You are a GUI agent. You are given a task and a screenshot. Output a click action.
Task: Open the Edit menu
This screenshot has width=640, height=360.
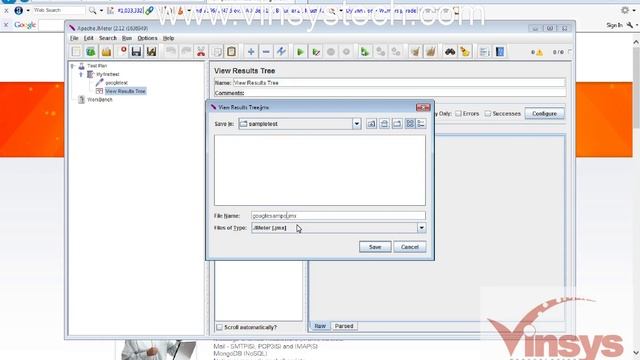click(x=89, y=38)
